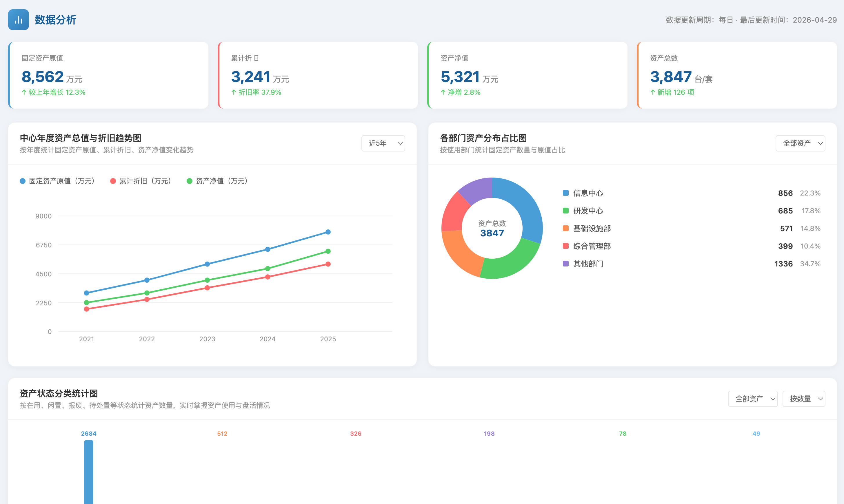Click the 较上年增长 12.3% indicator

53,92
